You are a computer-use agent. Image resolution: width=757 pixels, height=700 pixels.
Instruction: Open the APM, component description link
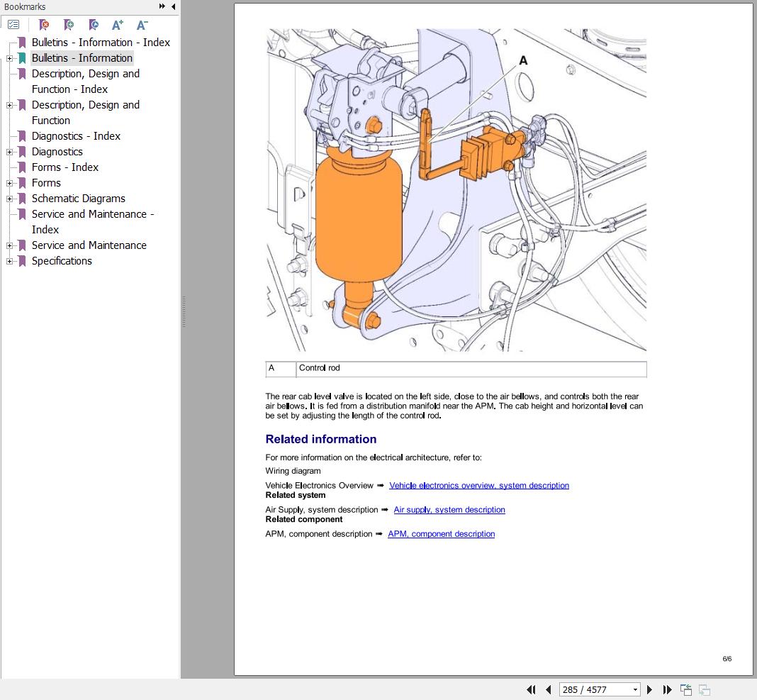(x=441, y=534)
